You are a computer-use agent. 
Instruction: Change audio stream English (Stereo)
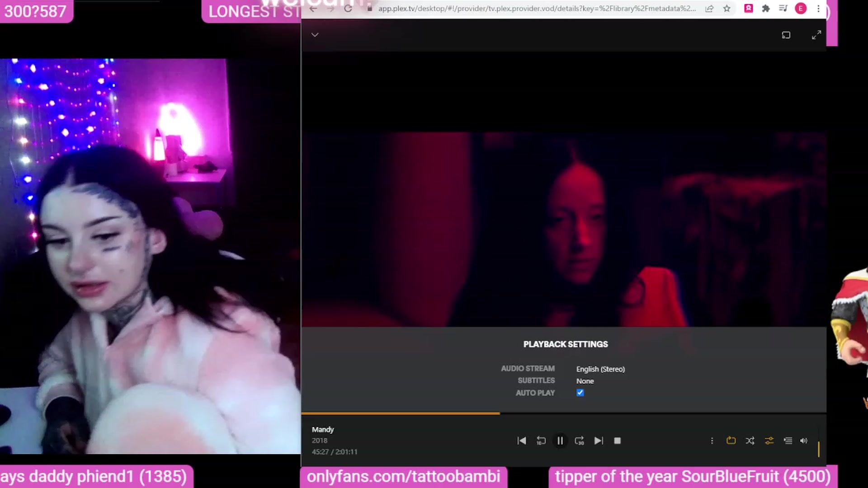pyautogui.click(x=600, y=369)
